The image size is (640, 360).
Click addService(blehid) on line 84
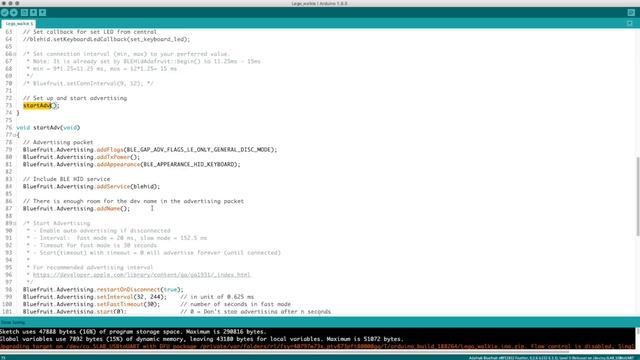coord(128,186)
